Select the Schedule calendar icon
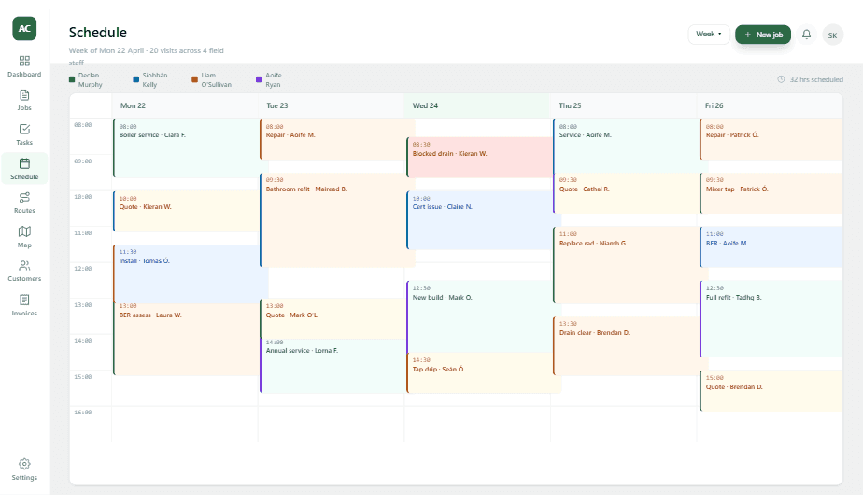The width and height of the screenshot is (863, 504). click(24, 163)
